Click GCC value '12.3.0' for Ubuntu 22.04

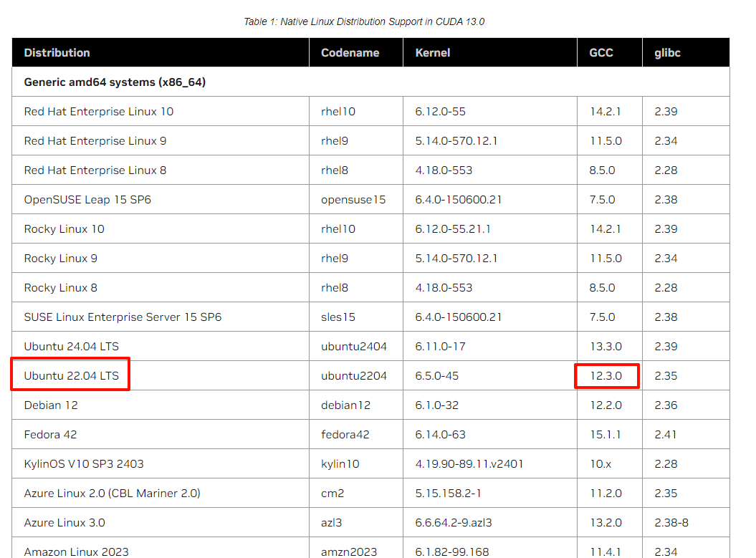[606, 376]
